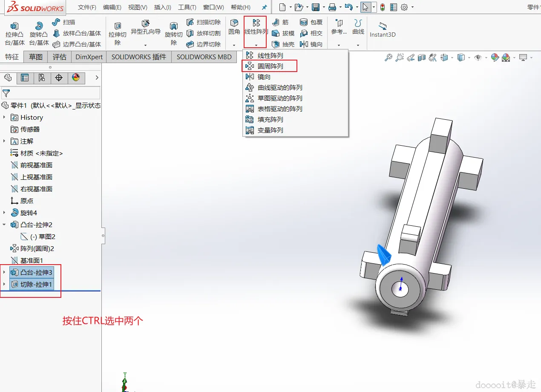Click the save icon in title bar

pos(316,7)
